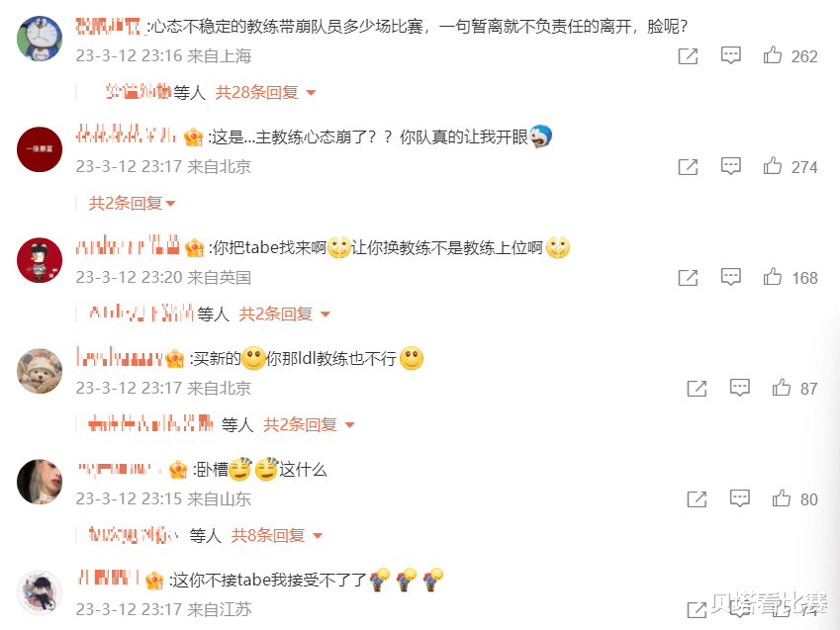Reply to the comment from Shanghai
This screenshot has width=840, height=630.
(x=731, y=55)
